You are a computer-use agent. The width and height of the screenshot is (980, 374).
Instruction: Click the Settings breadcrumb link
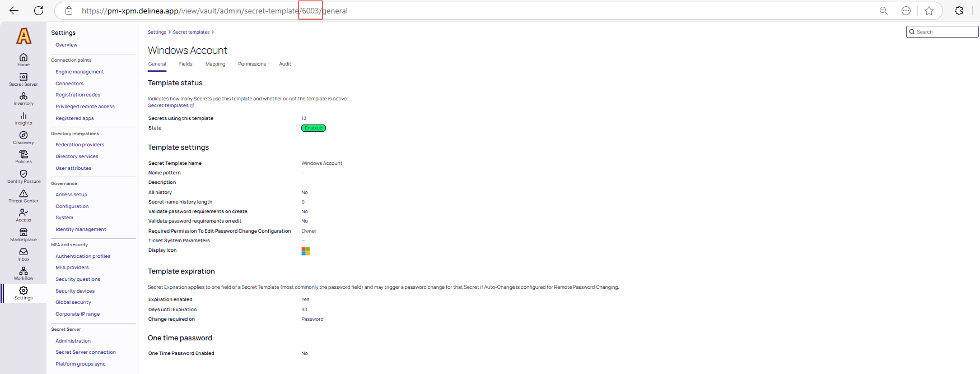(x=157, y=32)
